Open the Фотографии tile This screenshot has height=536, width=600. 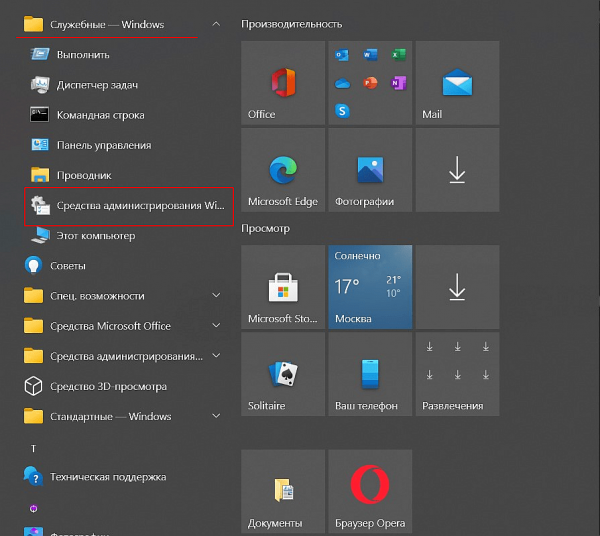pos(370,170)
